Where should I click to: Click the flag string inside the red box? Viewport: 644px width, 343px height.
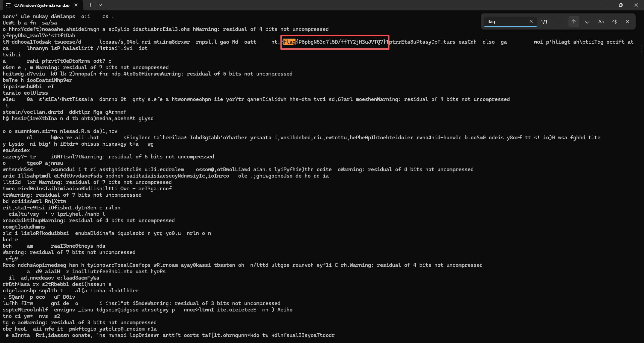(x=340, y=42)
